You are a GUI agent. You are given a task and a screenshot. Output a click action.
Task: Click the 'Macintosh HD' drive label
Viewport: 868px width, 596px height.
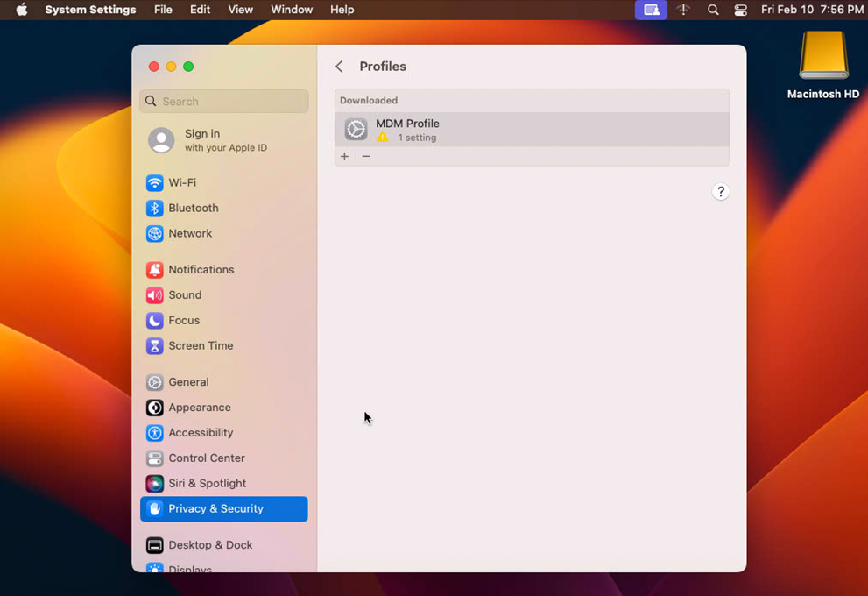coord(823,94)
